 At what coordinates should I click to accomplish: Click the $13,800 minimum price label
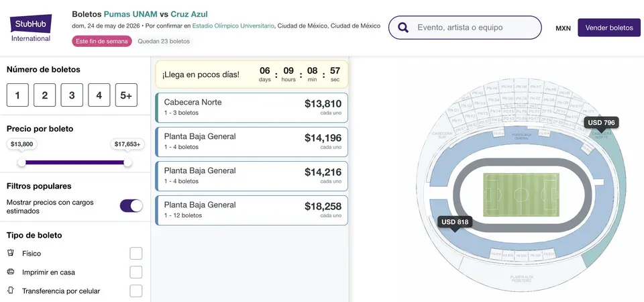(x=22, y=144)
